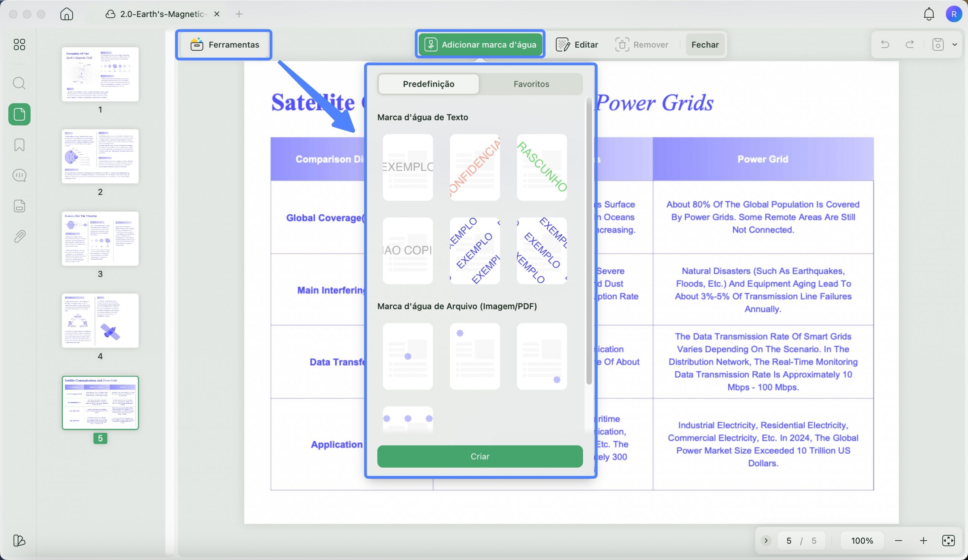Open the bookmarks sidebar icon
This screenshot has width=968, height=560.
click(x=19, y=145)
